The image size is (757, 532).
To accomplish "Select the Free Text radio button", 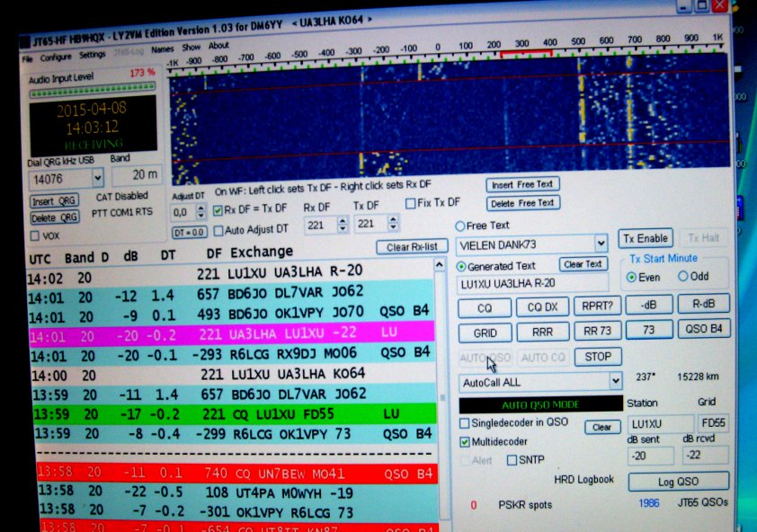I will coord(460,226).
